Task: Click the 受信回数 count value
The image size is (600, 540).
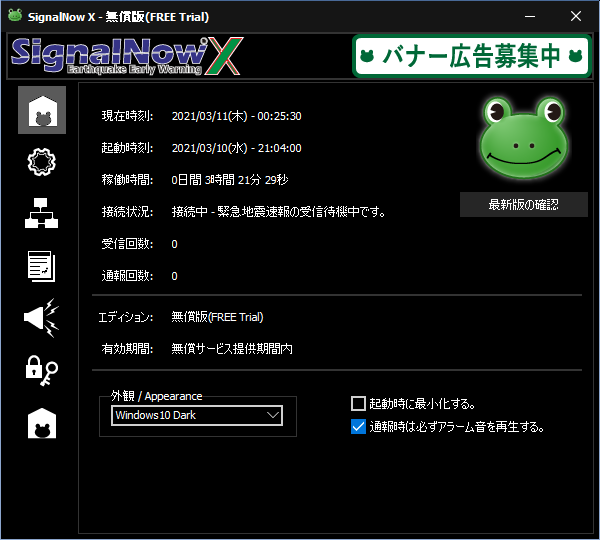Action: tap(174, 244)
